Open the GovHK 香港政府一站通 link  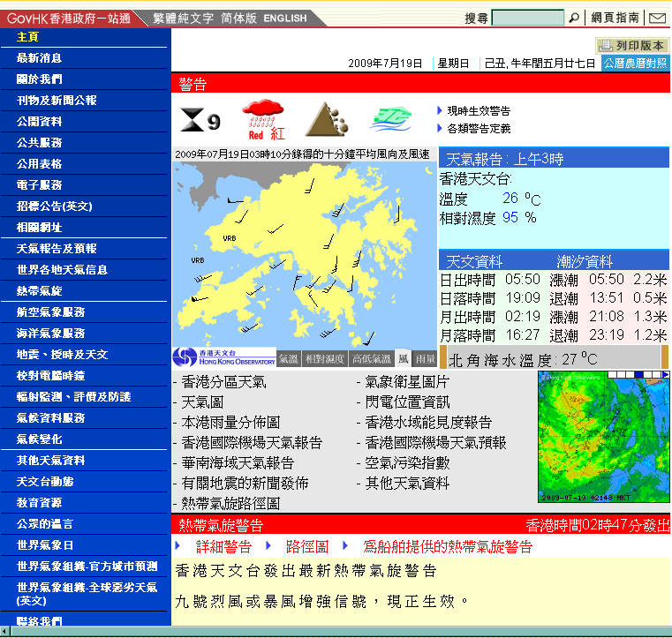[x=69, y=19]
